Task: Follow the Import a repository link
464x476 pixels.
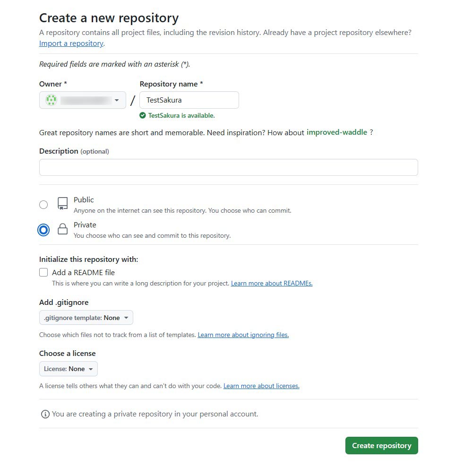Action: (71, 43)
